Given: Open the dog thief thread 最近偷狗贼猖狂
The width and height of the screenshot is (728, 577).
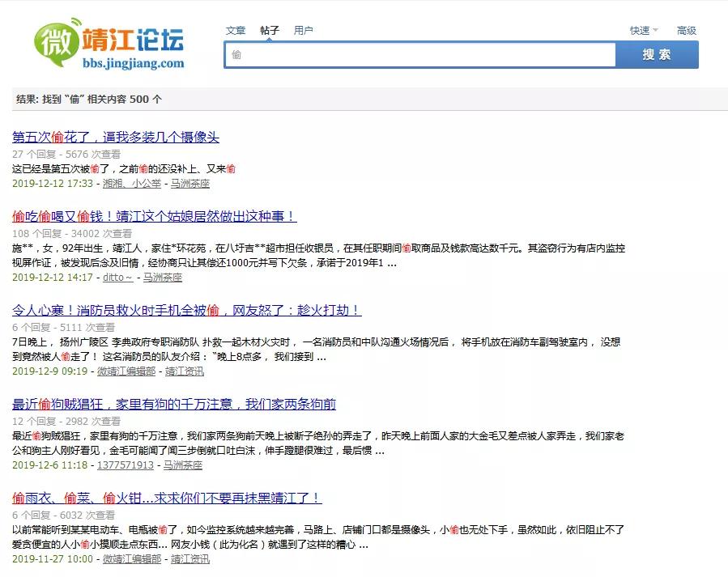Looking at the screenshot, I should [177, 404].
